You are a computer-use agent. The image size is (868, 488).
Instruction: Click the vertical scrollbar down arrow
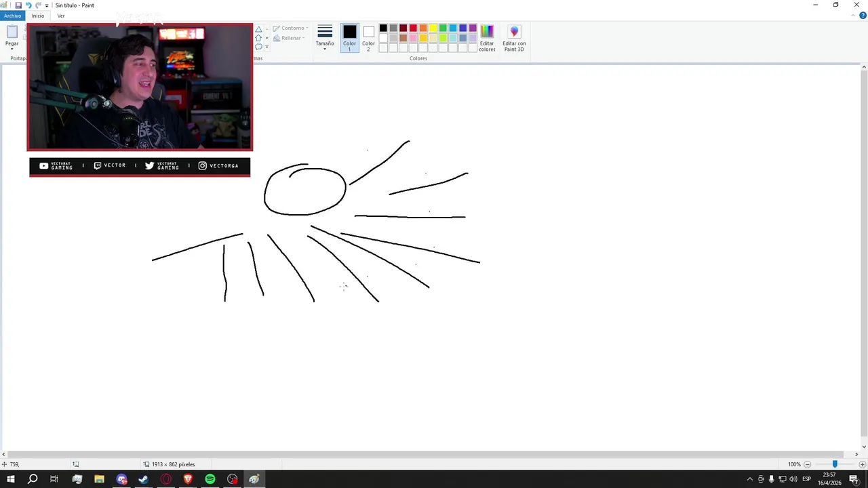864,448
